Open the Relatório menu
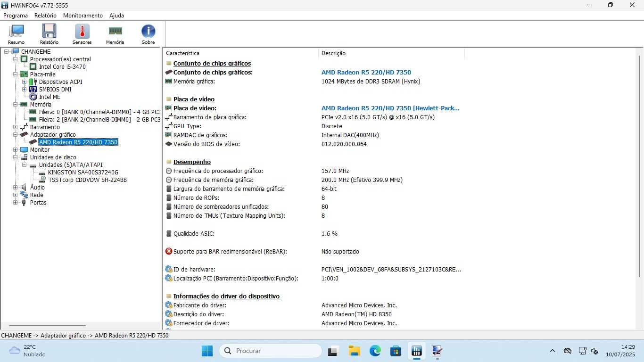Screen dimensions: 644x362 pos(45,16)
